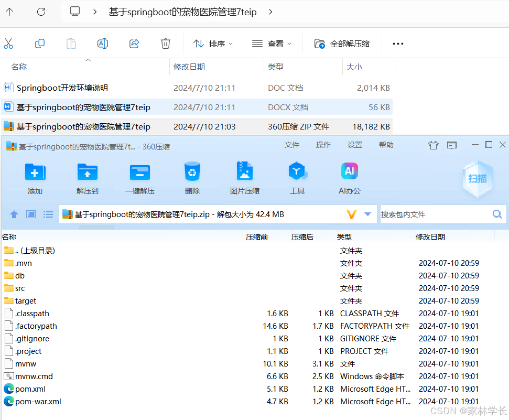This screenshot has height=420, width=509.
Task: Open the 帮助 menu in 360压缩
Action: [386, 145]
